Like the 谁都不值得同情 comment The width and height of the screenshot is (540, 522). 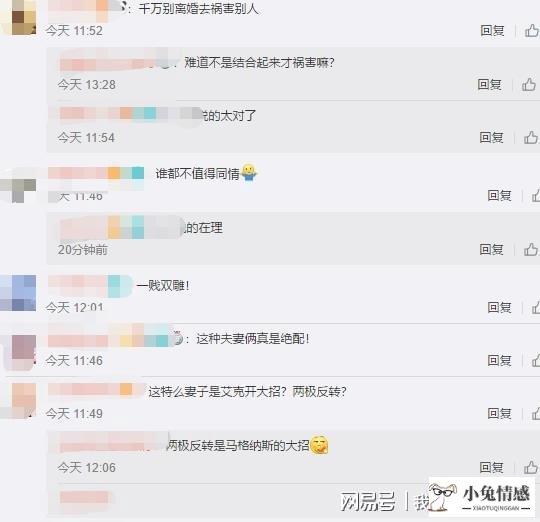536,196
